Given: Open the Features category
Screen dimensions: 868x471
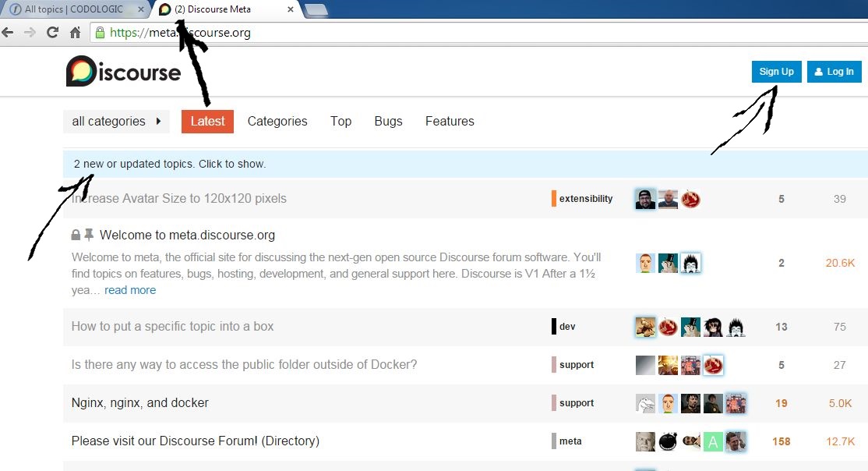Looking at the screenshot, I should 450,122.
